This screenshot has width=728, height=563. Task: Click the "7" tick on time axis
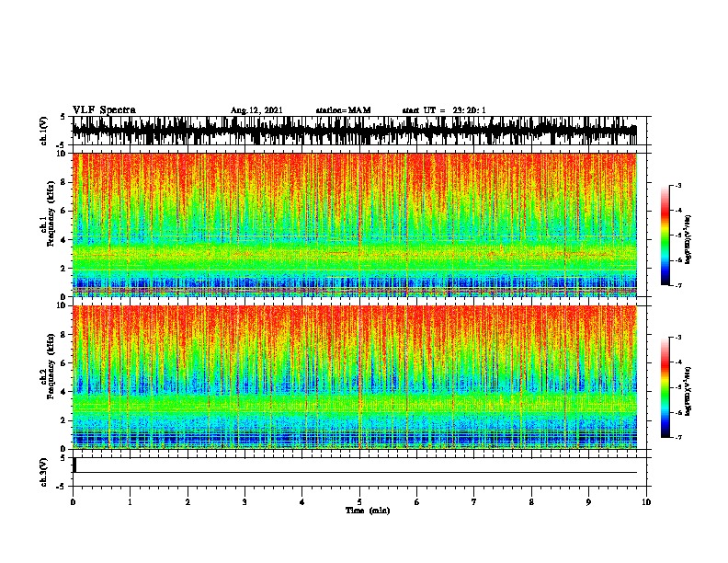click(474, 502)
